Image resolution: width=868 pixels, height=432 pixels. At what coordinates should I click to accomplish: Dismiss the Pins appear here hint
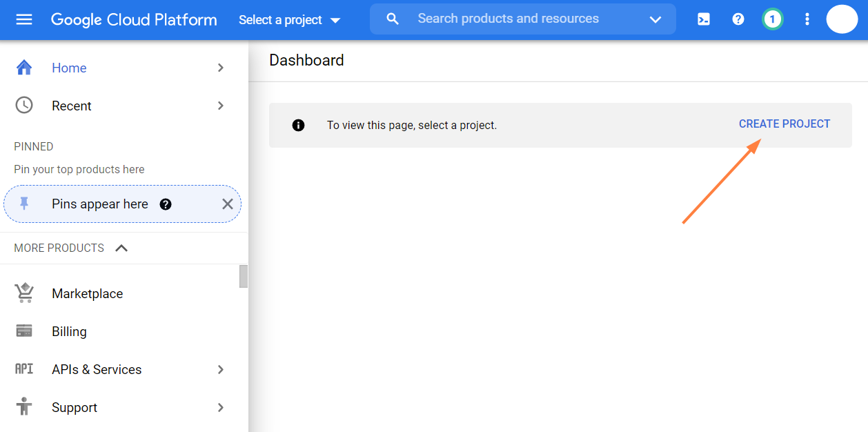click(x=228, y=204)
